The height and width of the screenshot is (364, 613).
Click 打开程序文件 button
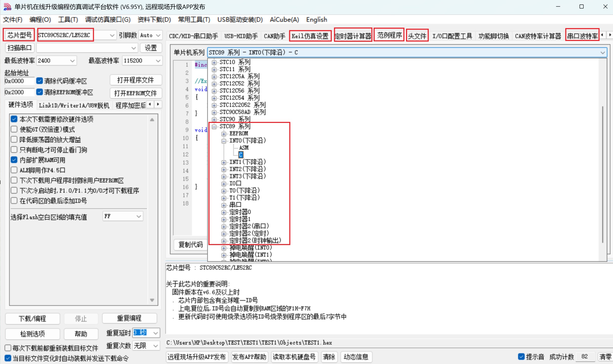[136, 80]
